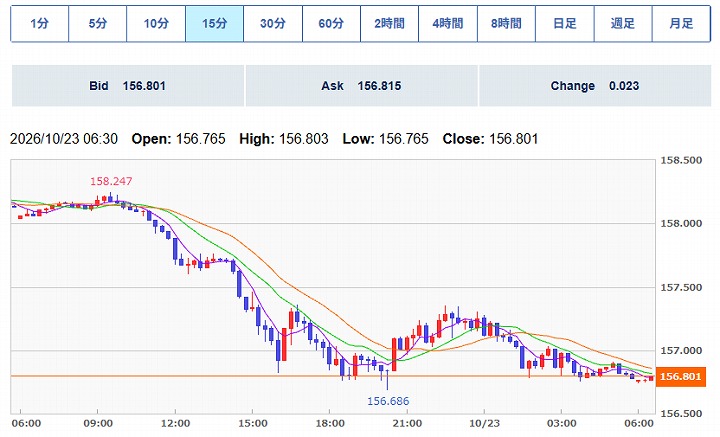The image size is (720, 437).
Task: Select the 60分 timeframe tab
Action: (x=331, y=23)
